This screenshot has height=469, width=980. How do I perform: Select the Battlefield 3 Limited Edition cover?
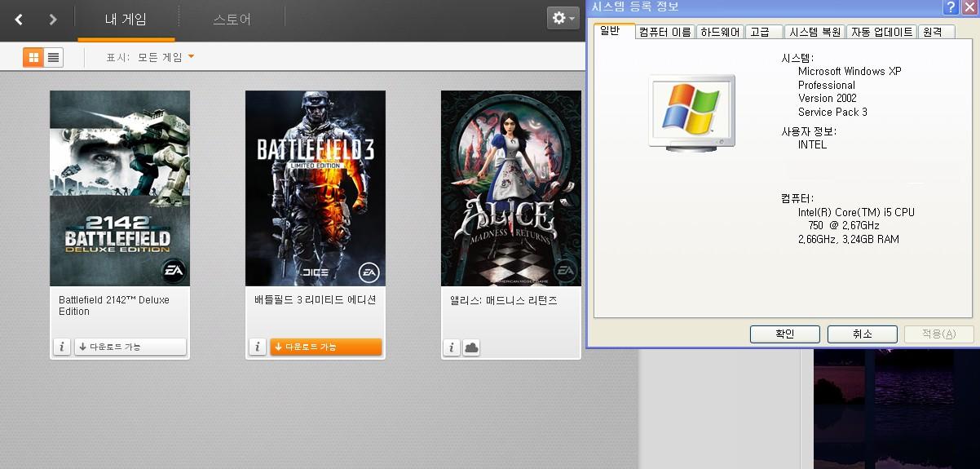click(x=316, y=188)
